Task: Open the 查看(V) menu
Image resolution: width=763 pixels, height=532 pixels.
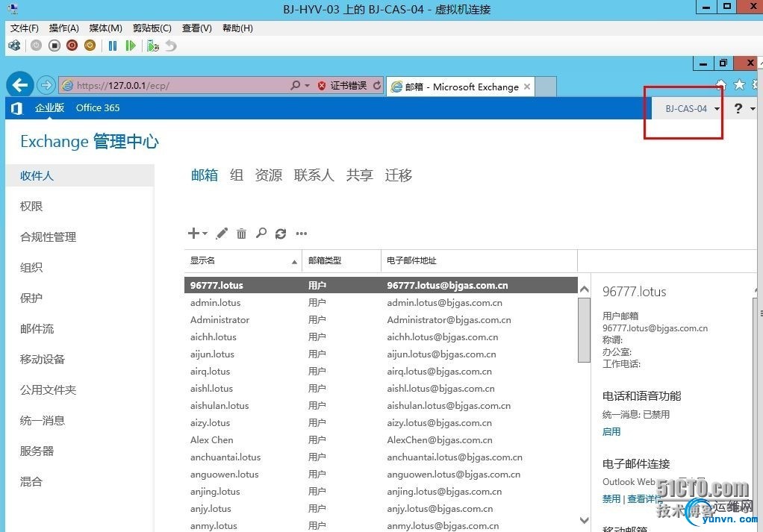Action: 197,28
